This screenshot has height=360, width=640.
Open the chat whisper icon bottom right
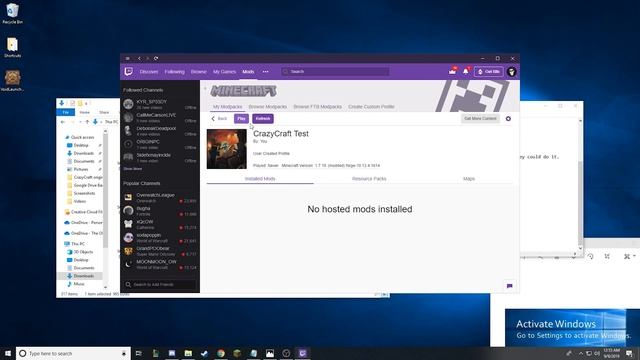pos(509,286)
